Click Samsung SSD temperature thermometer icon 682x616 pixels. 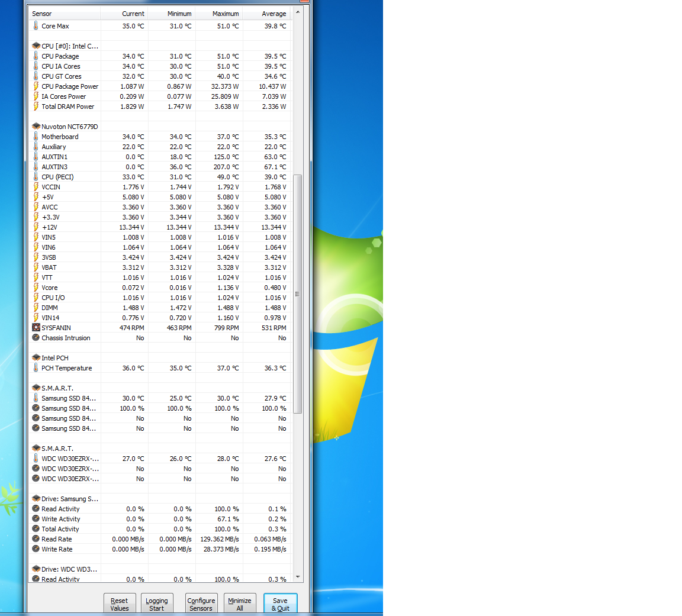[x=36, y=398]
